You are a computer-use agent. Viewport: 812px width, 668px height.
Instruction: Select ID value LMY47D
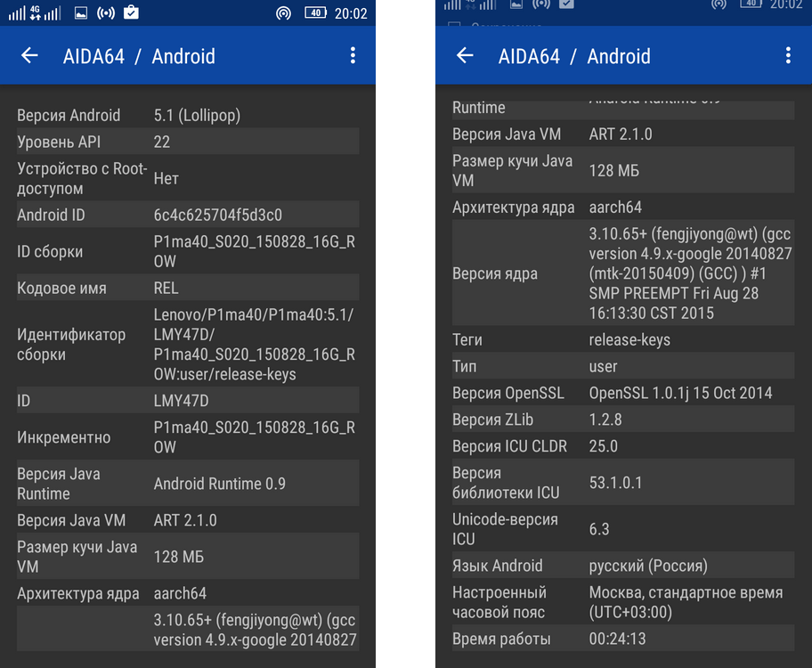click(x=182, y=401)
